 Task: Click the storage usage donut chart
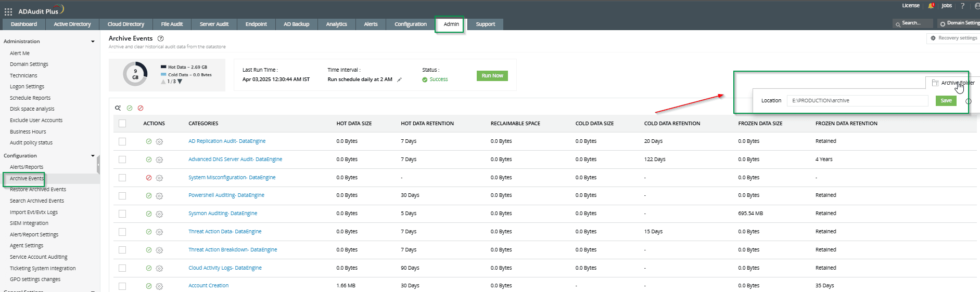coord(135,74)
